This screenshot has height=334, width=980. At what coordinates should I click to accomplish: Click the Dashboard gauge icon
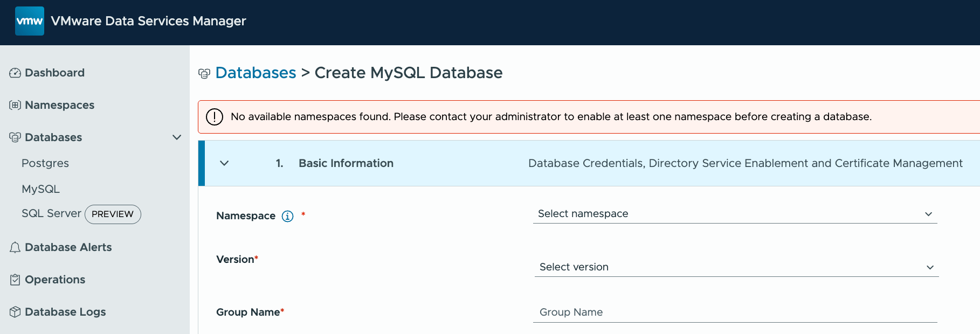pyautogui.click(x=15, y=73)
